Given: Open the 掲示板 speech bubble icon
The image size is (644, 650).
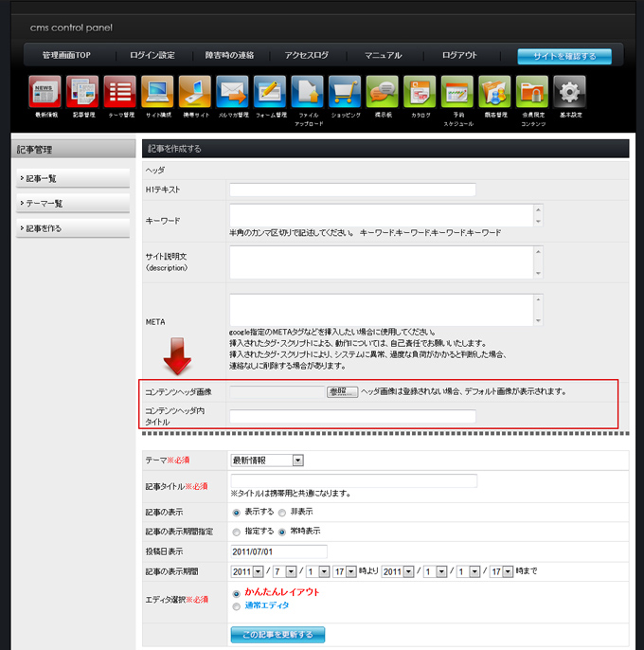Looking at the screenshot, I should [382, 93].
